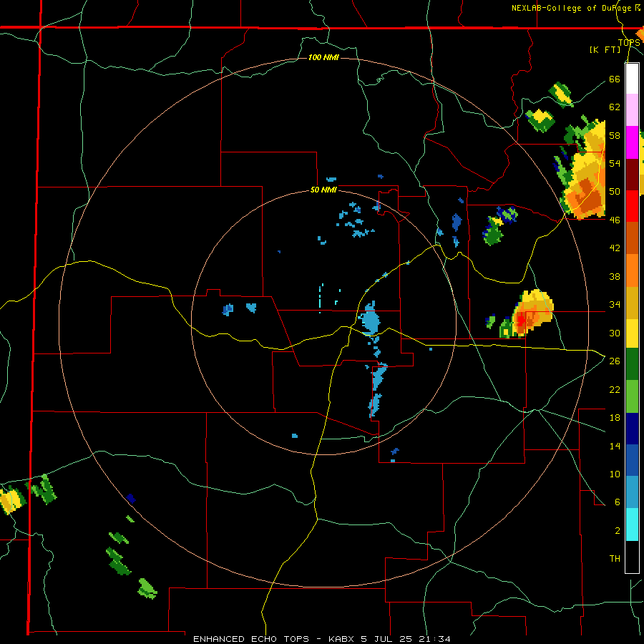Screen dimensions: 644x644
Task: Click the white swatch on the tops scale
Action: (x=632, y=79)
